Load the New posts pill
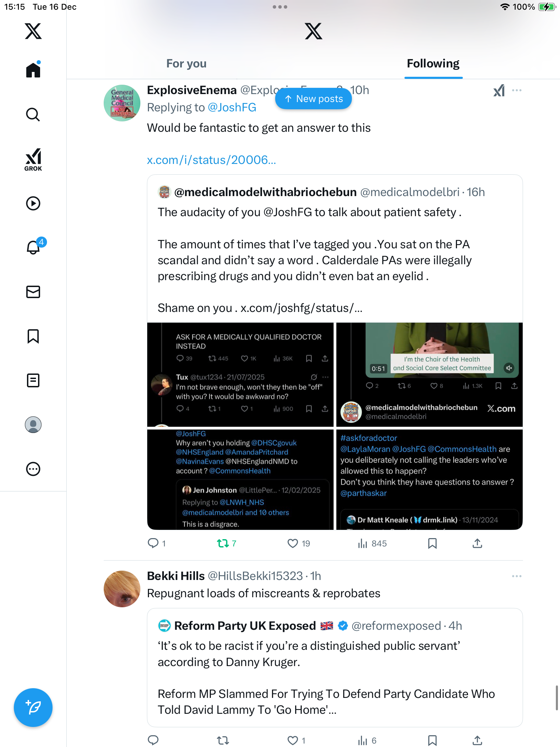This screenshot has height=747, width=560. (314, 99)
